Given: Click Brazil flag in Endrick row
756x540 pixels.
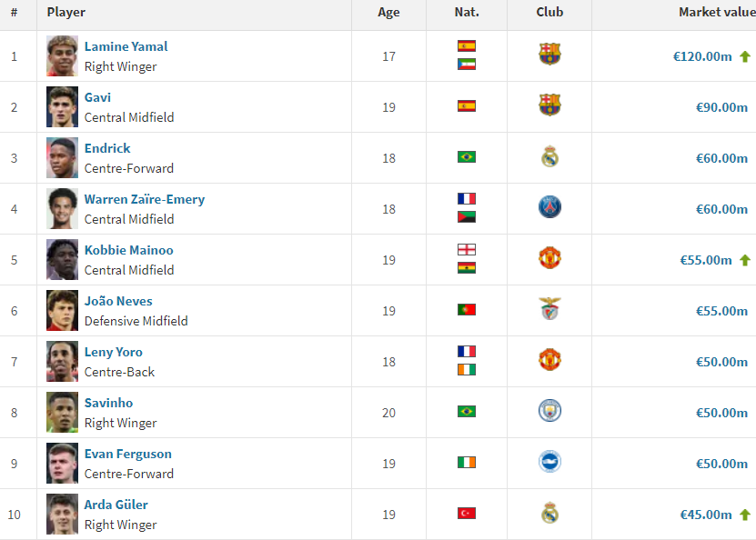Looking at the screenshot, I should (x=467, y=157).
